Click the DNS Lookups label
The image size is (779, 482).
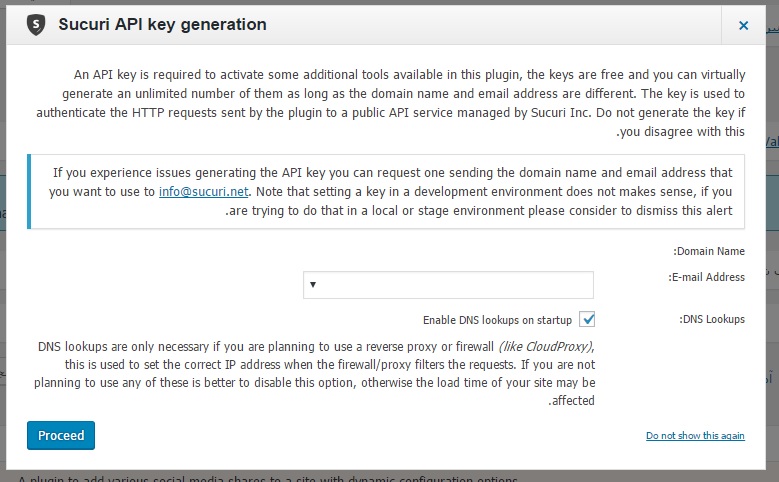712,320
